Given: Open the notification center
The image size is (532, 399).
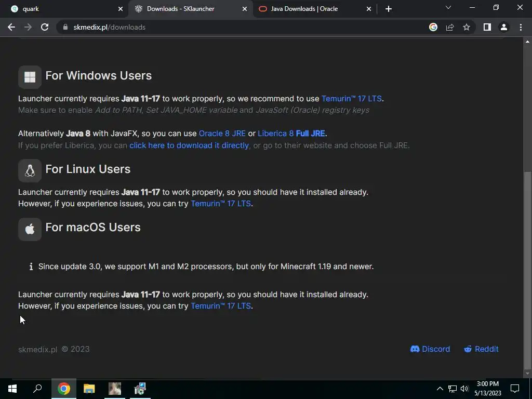Looking at the screenshot, I should coord(515,389).
